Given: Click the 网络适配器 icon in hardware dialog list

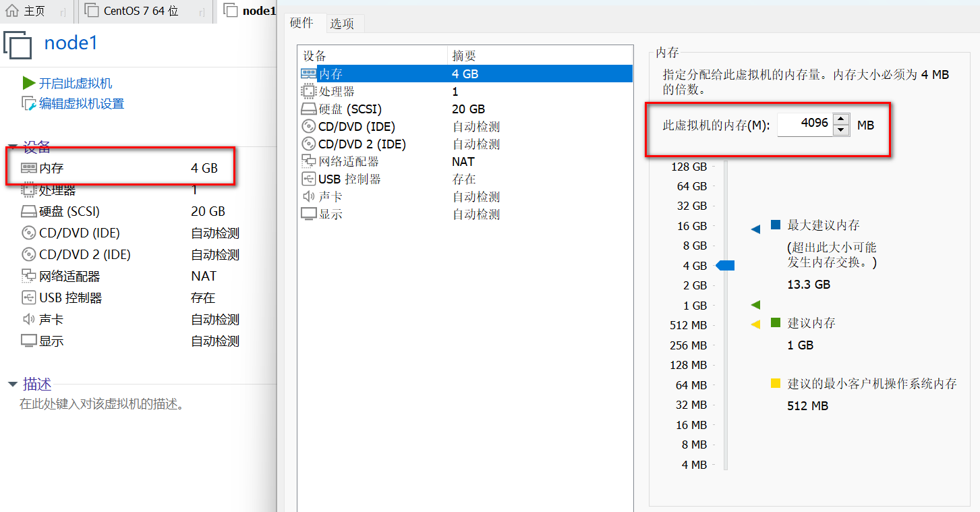Looking at the screenshot, I should tap(308, 161).
